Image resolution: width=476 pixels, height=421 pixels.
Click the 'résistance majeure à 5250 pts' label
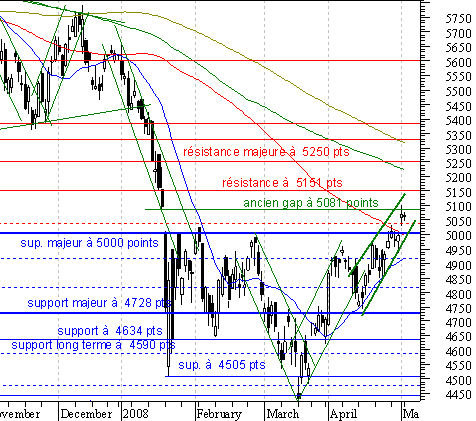(266, 152)
